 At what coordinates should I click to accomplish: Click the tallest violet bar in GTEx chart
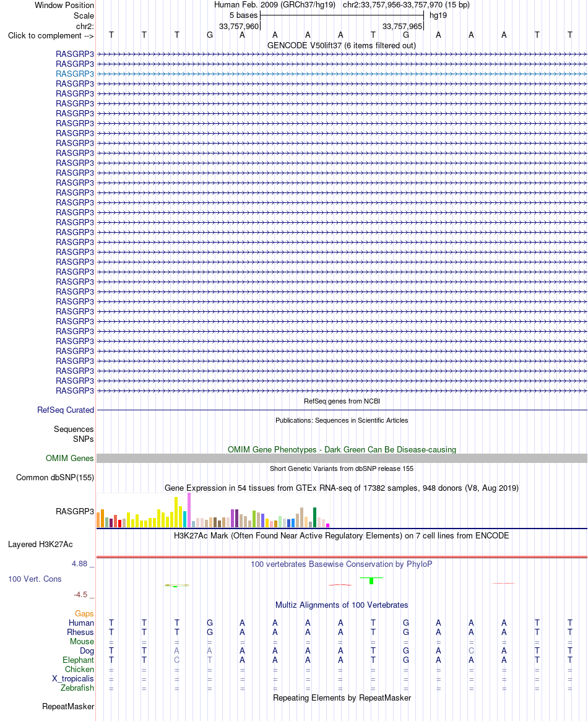coord(189,510)
